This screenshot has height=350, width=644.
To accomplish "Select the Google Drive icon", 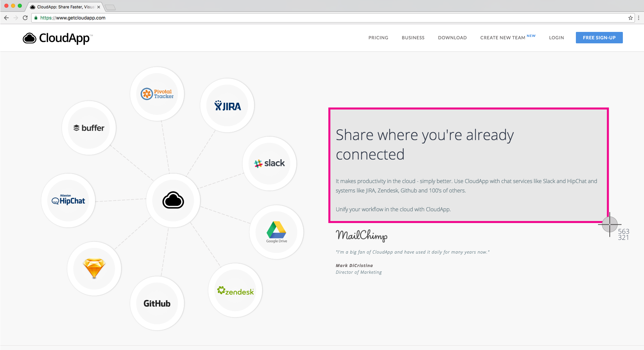I will click(277, 232).
